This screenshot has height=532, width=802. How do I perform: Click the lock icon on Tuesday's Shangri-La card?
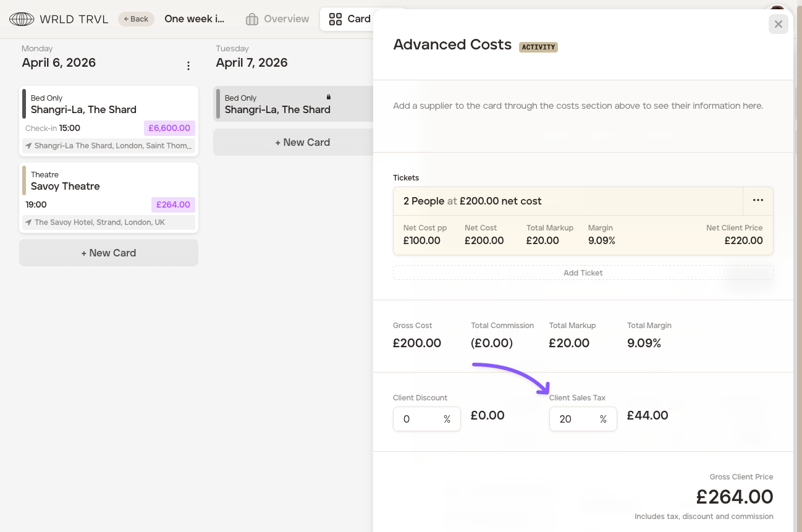[x=329, y=97]
